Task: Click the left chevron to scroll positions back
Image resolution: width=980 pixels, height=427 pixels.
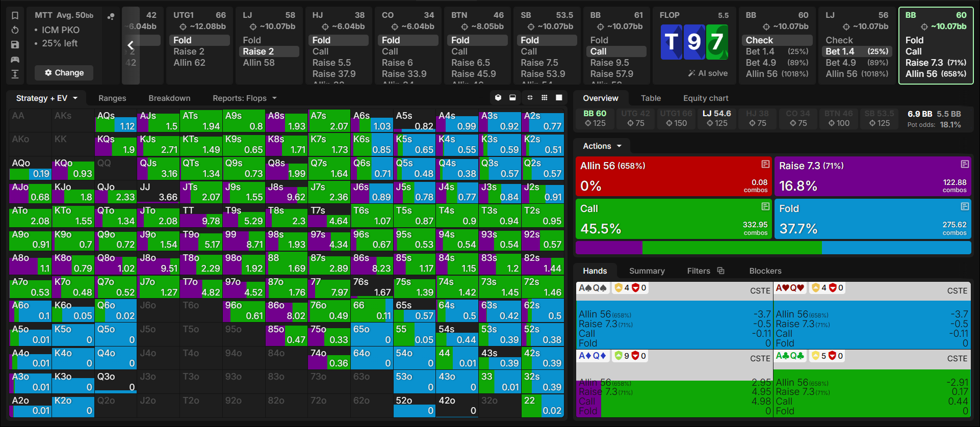Action: [x=131, y=45]
